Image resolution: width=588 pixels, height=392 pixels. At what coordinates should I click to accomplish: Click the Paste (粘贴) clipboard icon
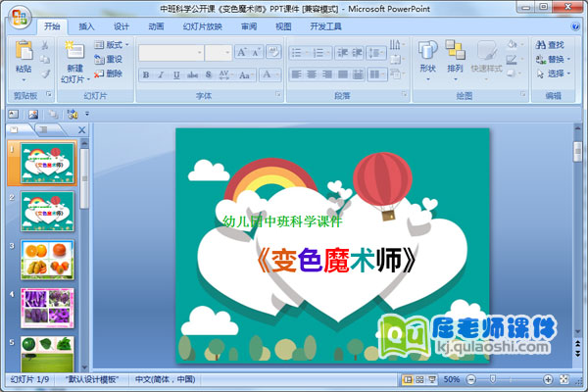click(x=24, y=50)
